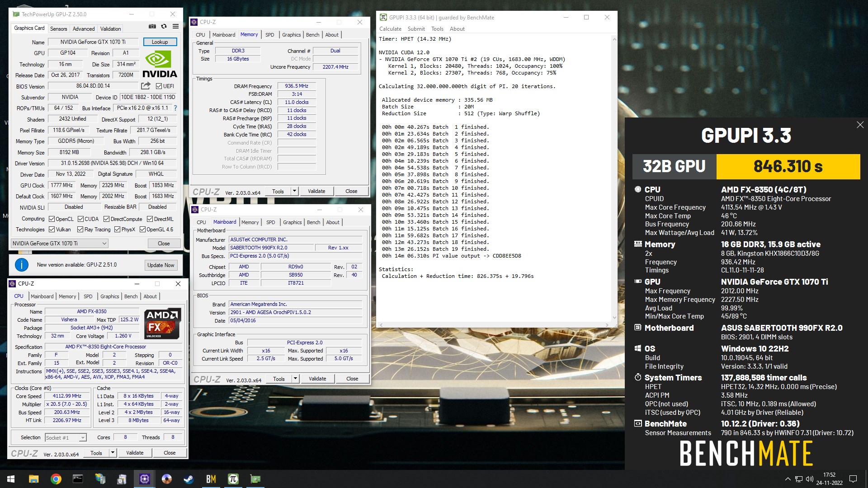The image size is (868, 488).
Task: Open the Submit menu in GPUPI
Action: (416, 28)
